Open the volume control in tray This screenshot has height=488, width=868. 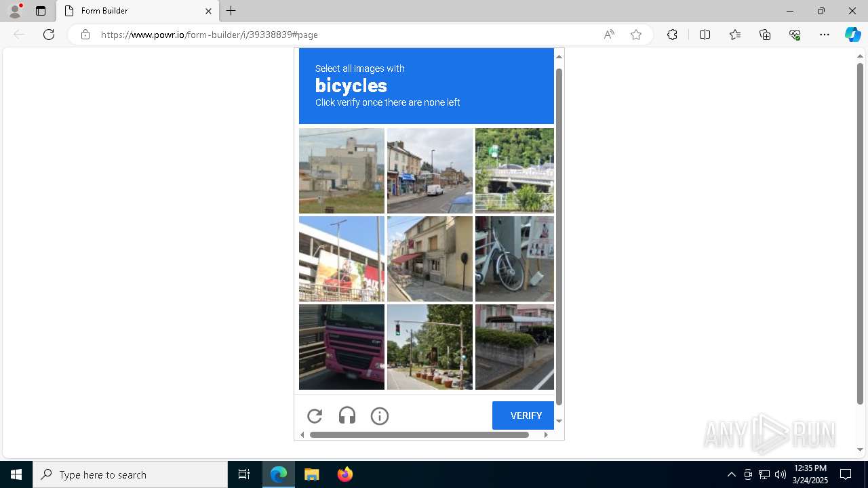(x=780, y=474)
